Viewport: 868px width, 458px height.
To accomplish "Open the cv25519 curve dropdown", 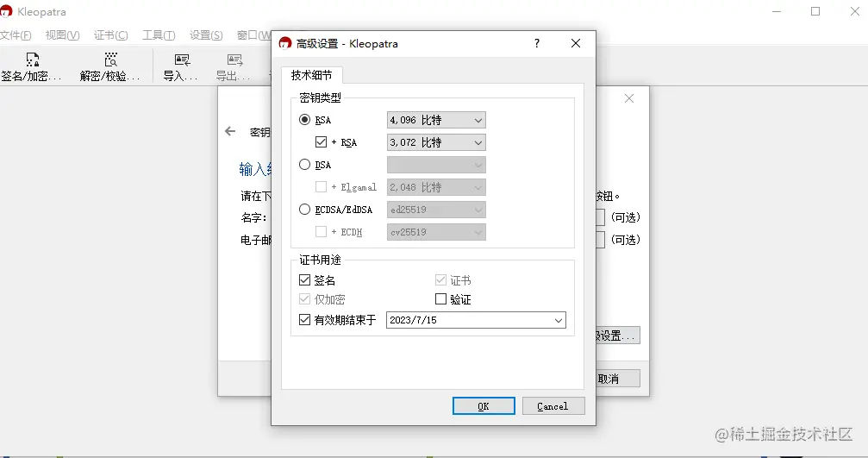I will pyautogui.click(x=436, y=232).
